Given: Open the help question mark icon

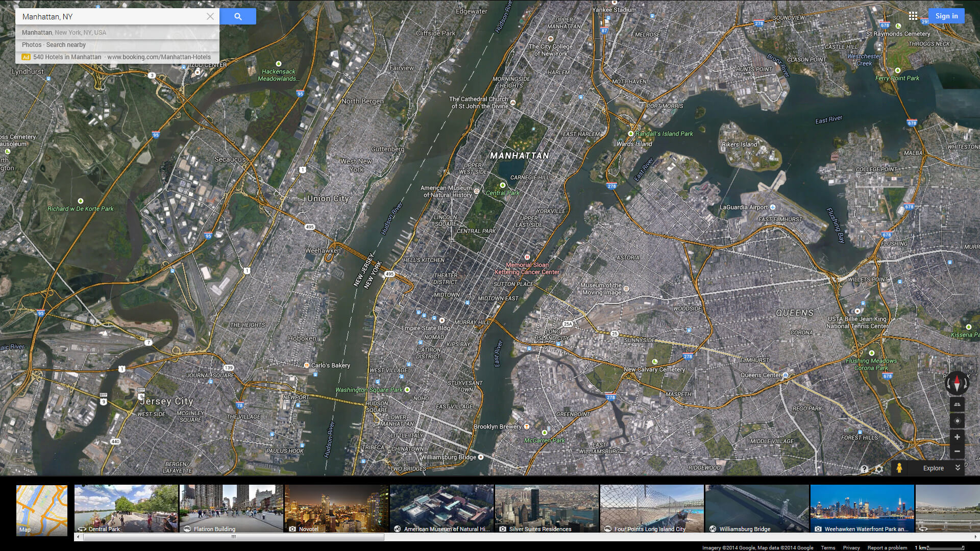Looking at the screenshot, I should click(864, 469).
